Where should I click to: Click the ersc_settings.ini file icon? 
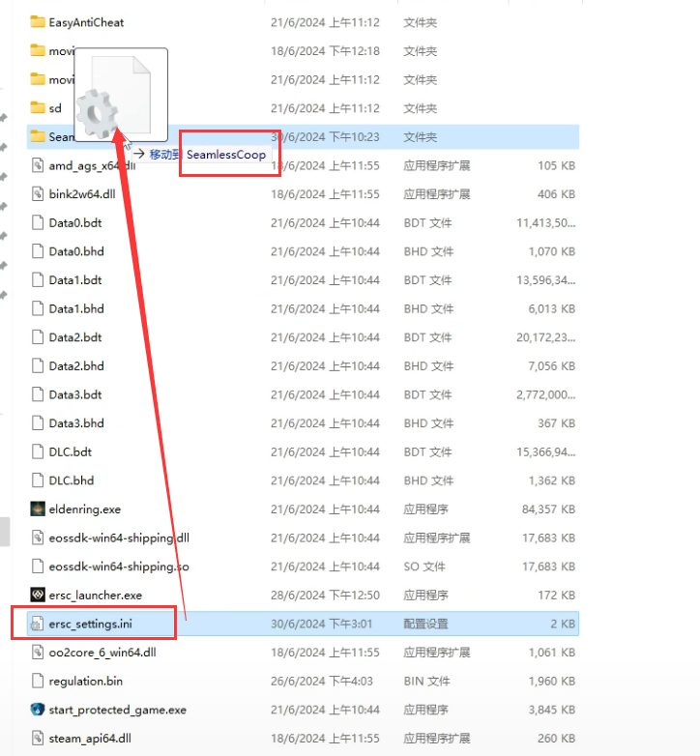38,624
